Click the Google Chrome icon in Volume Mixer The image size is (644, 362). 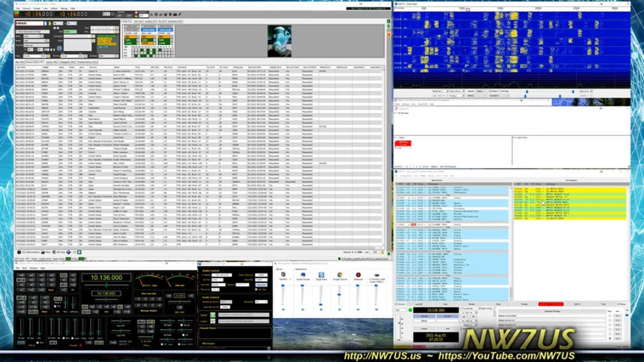pos(340,275)
